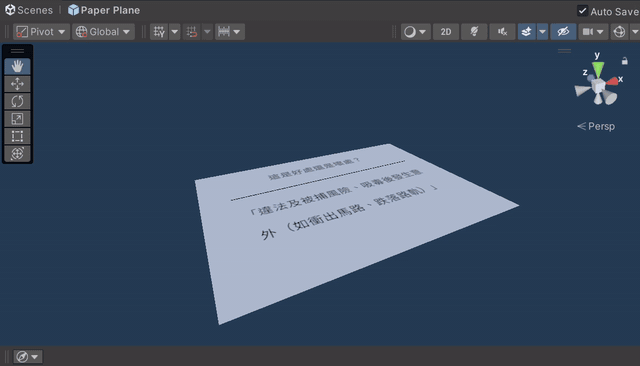Open the Scenes breadcrumb
The image size is (640, 366).
pos(29,10)
